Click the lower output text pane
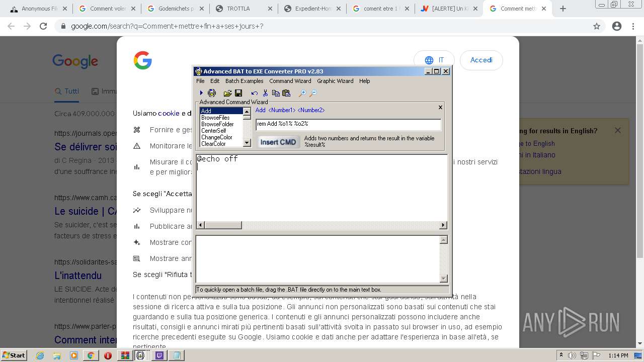 [317, 259]
